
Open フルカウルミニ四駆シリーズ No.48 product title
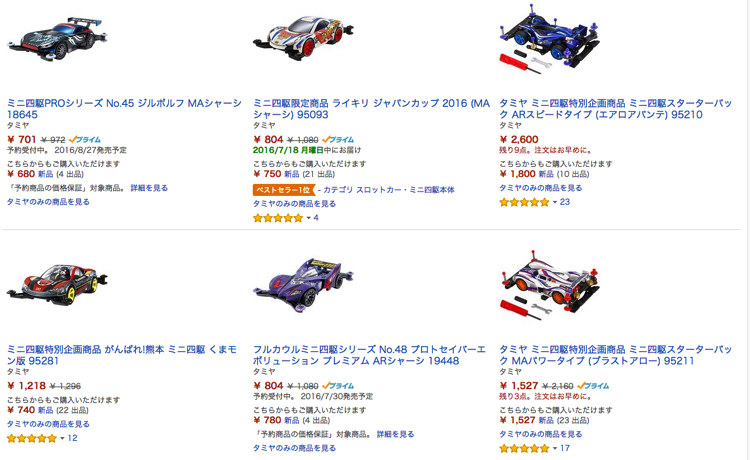click(369, 355)
